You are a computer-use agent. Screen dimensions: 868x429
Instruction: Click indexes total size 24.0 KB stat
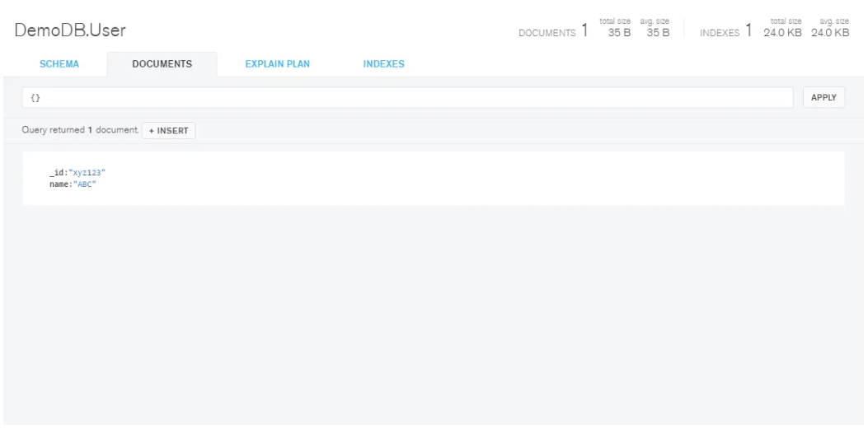(781, 32)
